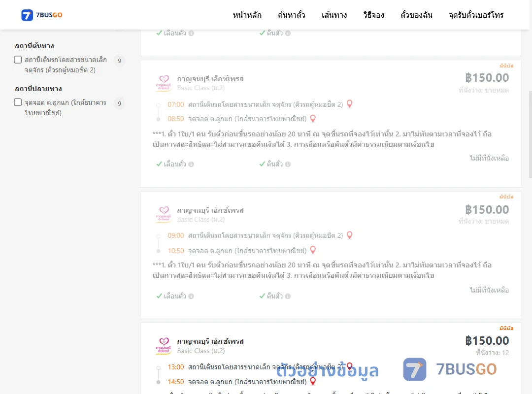This screenshot has height=394, width=532.
Task: Open ตั๋วของฉัน menu item
Action: click(x=416, y=15)
